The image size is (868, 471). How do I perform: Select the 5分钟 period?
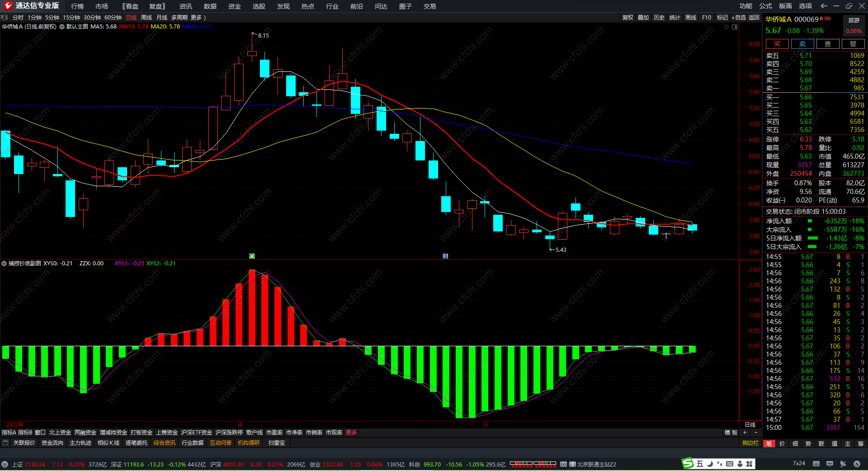52,18
